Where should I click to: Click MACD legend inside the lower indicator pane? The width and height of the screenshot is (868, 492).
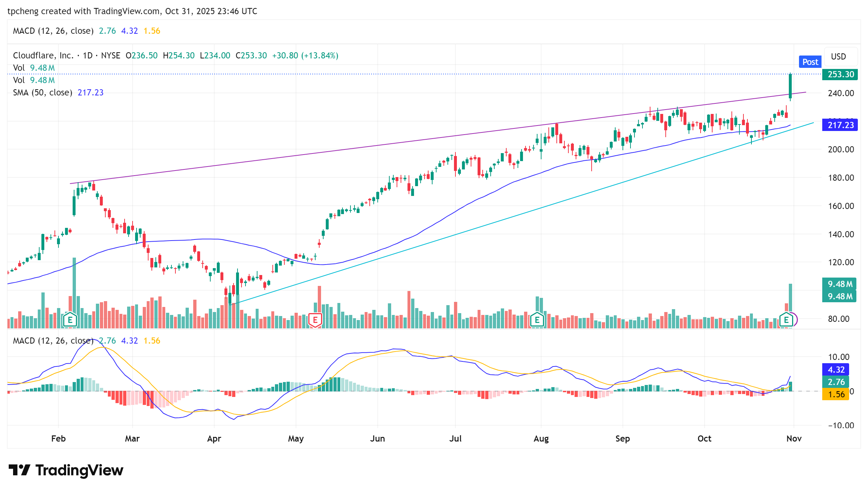(x=53, y=341)
